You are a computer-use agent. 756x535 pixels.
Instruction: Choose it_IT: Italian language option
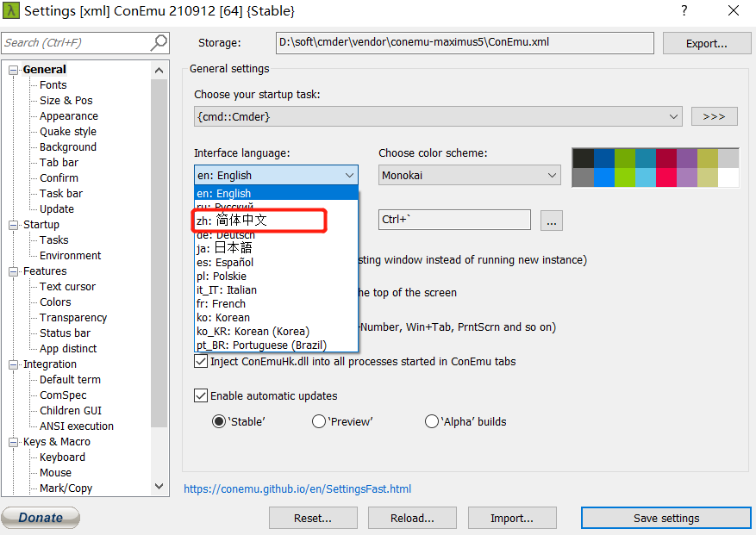[276, 289]
